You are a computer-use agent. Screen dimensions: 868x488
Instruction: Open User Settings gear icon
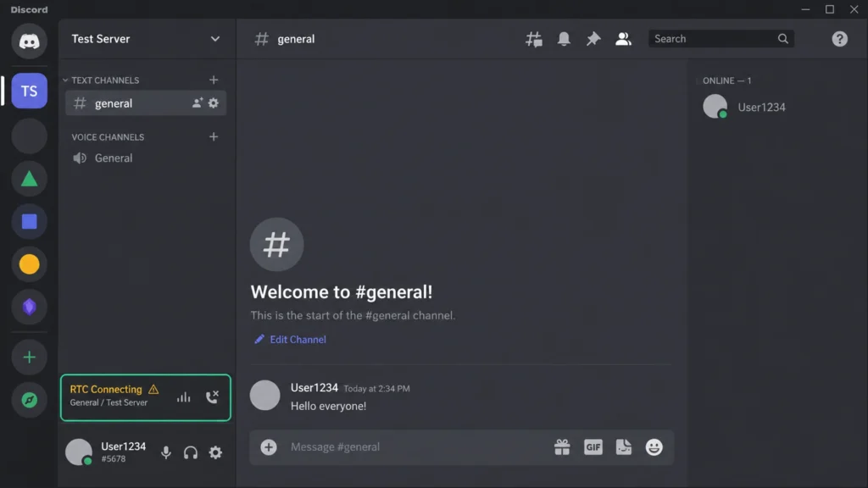[x=215, y=452]
